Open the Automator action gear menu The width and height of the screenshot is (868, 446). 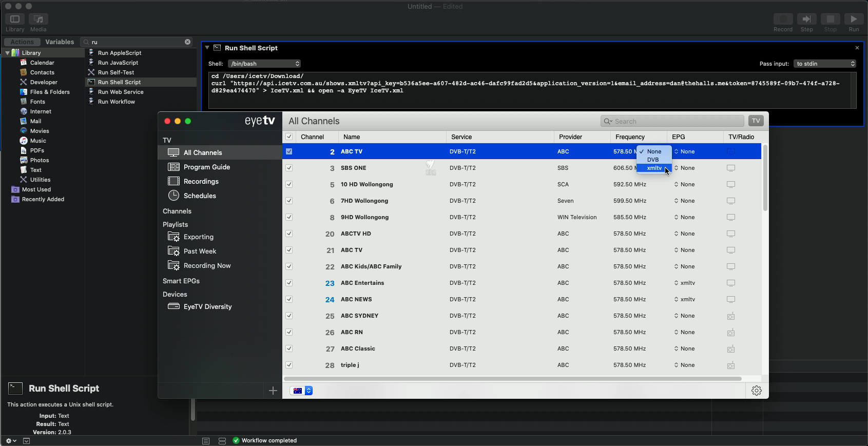11,441
